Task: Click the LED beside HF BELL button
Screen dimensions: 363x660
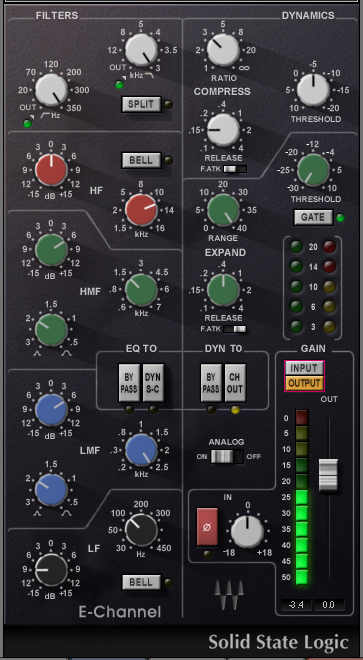Action: pos(169,160)
